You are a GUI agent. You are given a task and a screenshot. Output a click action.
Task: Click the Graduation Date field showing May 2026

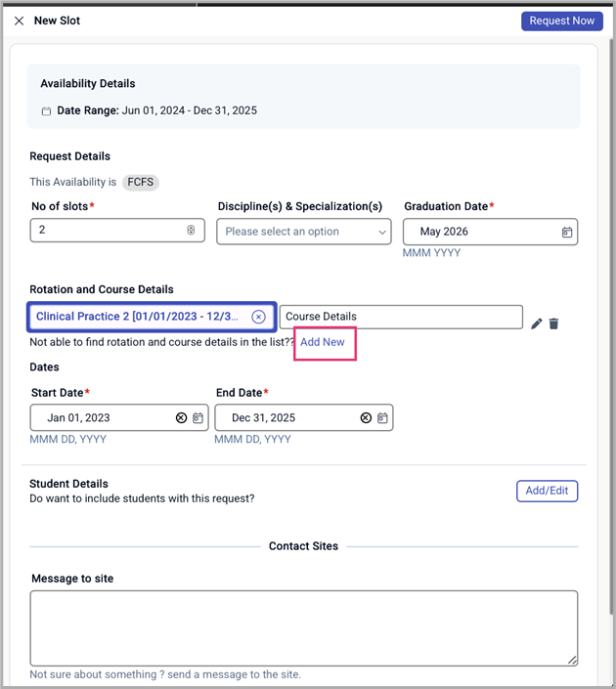click(x=479, y=232)
